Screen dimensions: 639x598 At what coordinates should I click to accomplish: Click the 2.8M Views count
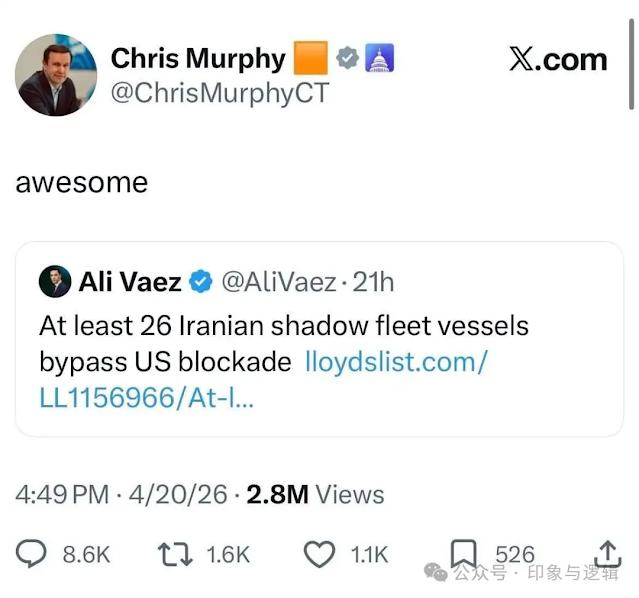[314, 494]
